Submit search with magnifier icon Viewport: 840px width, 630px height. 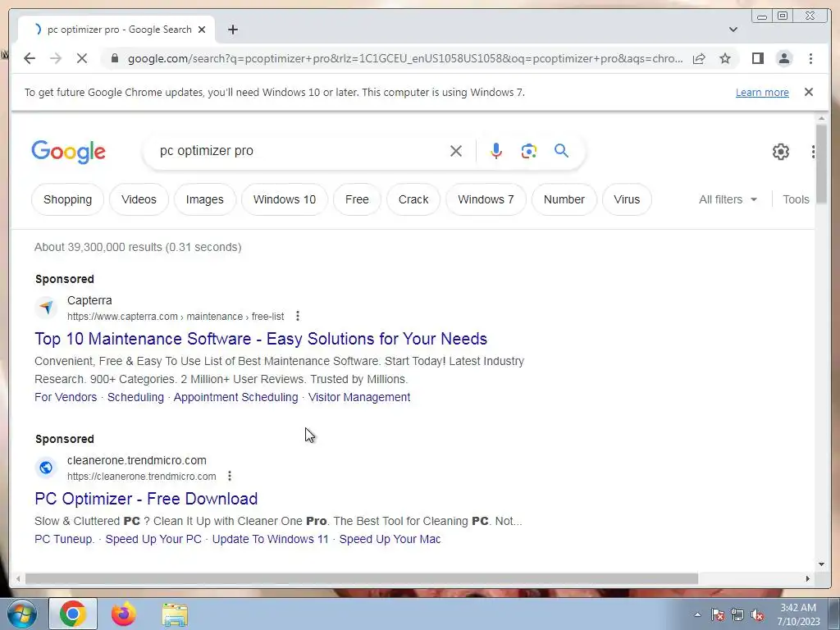pyautogui.click(x=561, y=151)
